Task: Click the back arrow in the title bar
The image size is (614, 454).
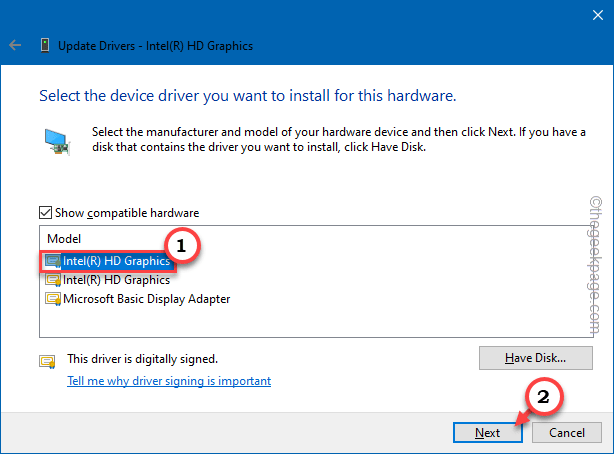Action: point(15,45)
